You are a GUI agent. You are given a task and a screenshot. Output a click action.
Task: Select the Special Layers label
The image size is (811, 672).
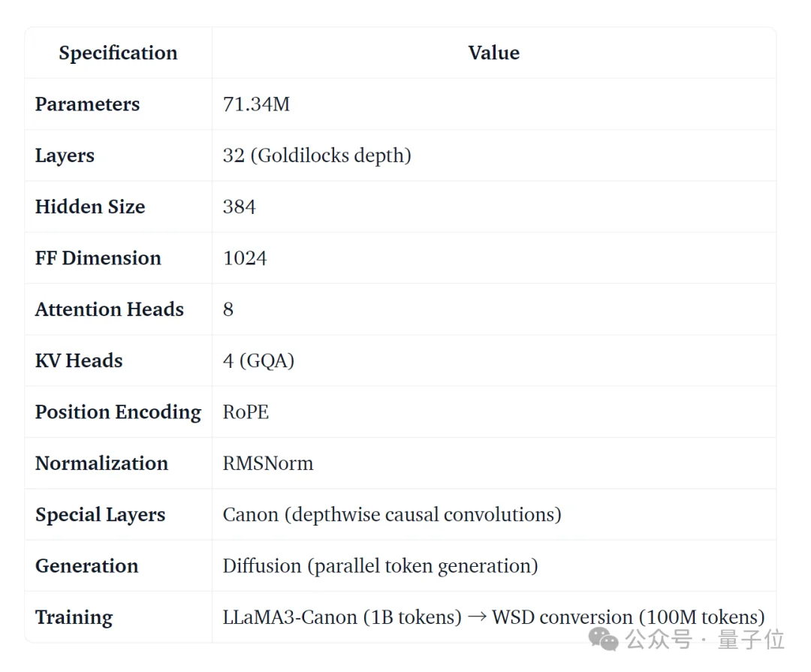click(x=100, y=515)
